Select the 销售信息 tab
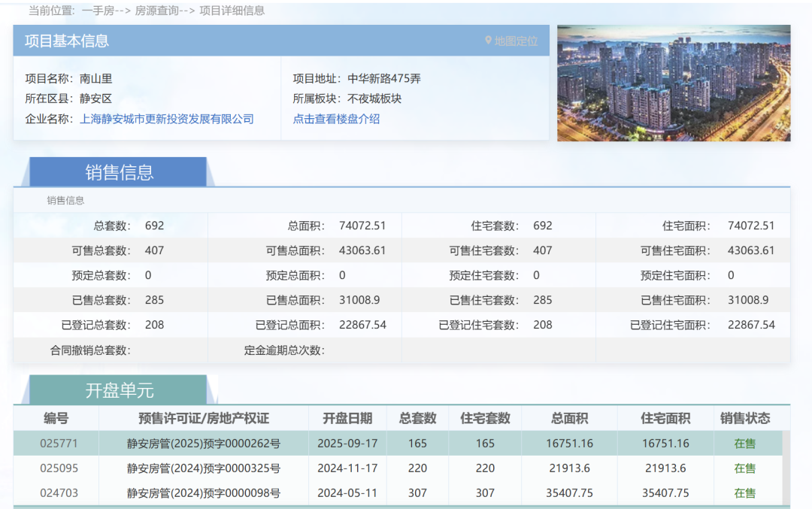Image resolution: width=812 pixels, height=509 pixels. (119, 172)
